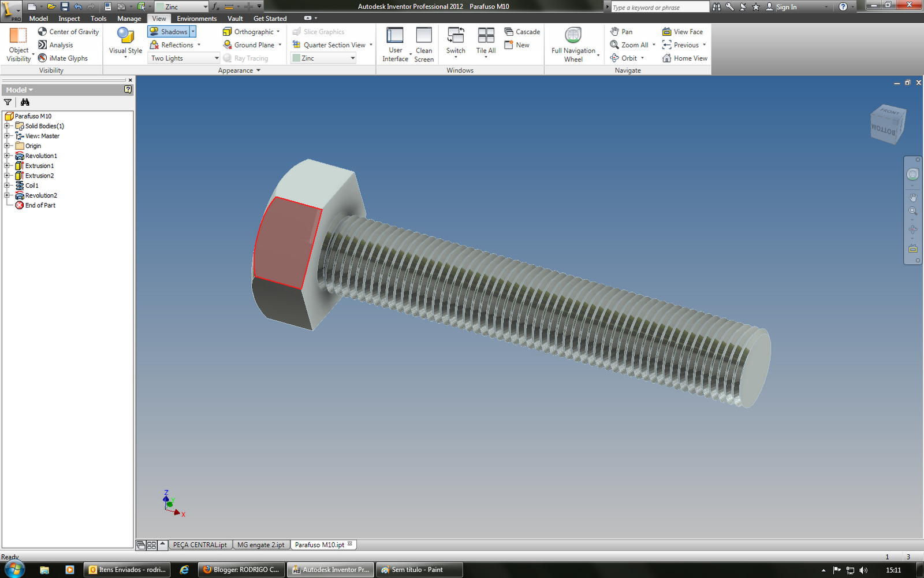
Task: Select the Pan tool in Navigate panel
Action: [x=623, y=31]
